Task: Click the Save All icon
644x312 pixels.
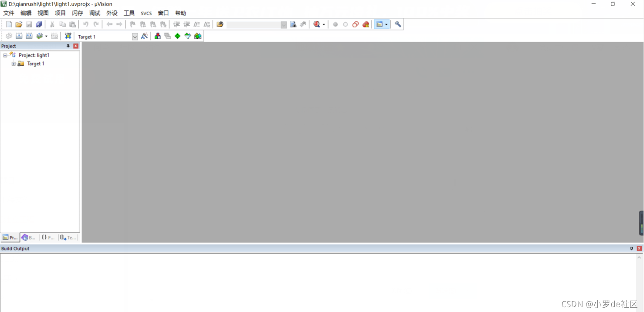Action: [39, 24]
